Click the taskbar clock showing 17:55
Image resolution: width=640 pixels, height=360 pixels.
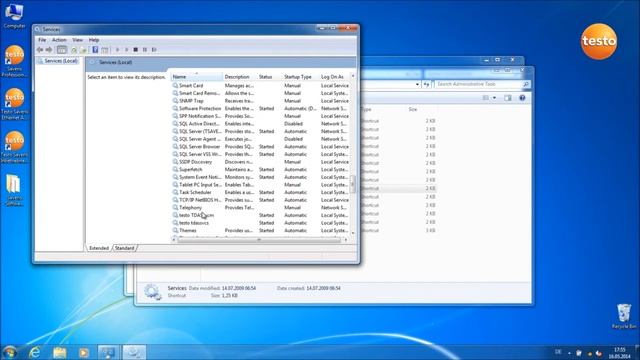(620, 353)
